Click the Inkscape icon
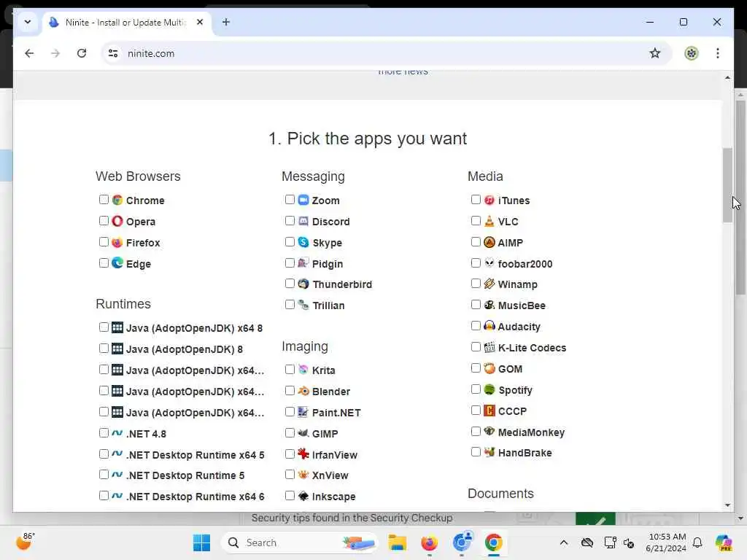 (x=303, y=496)
